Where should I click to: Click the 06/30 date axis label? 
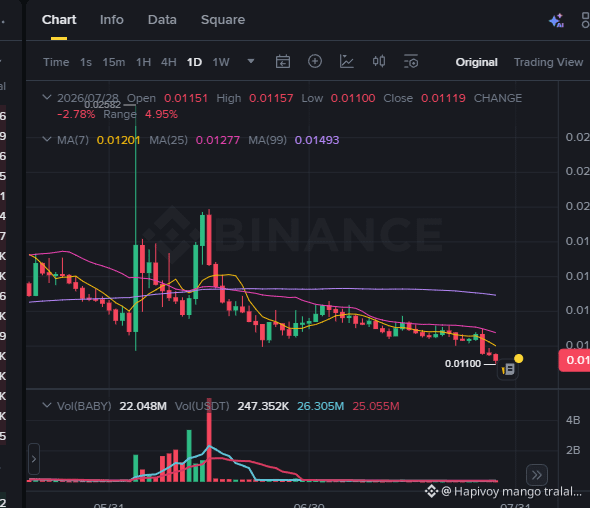coord(309,505)
